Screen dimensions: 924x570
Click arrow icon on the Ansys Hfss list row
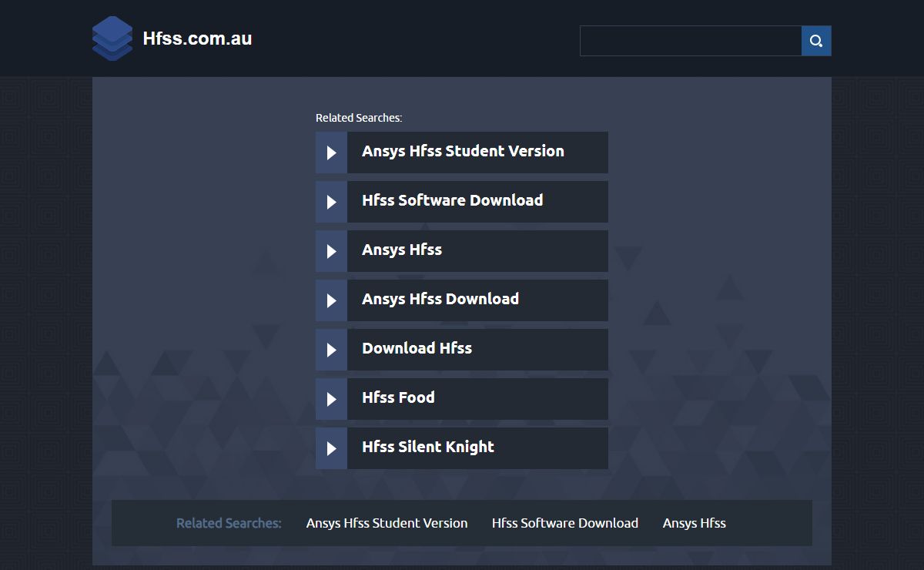coord(331,251)
